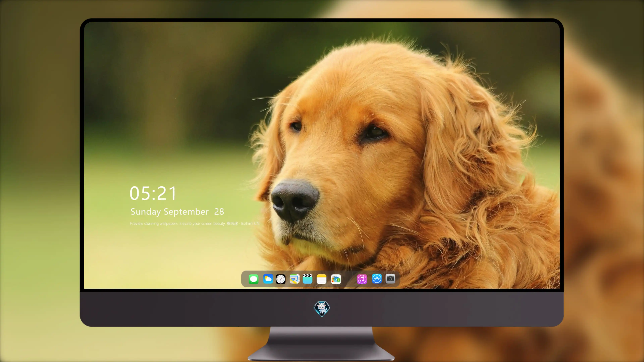Screen dimensions: 644x362
Task: Launch the Weather app from the dock
Action: tap(268, 279)
